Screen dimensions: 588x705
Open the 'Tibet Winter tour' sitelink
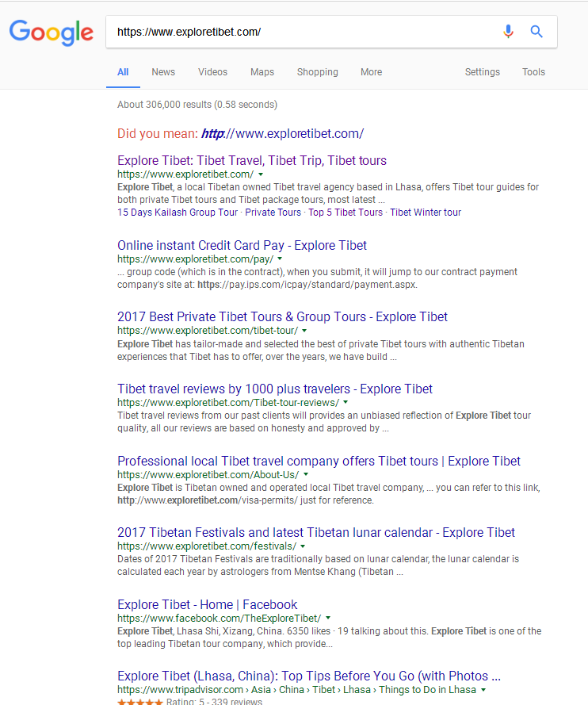point(426,213)
